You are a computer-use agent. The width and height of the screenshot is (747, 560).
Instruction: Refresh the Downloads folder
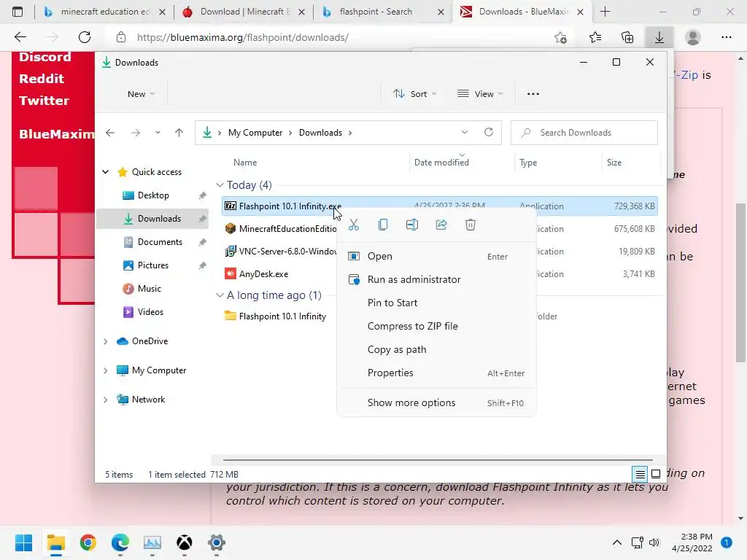pos(488,133)
